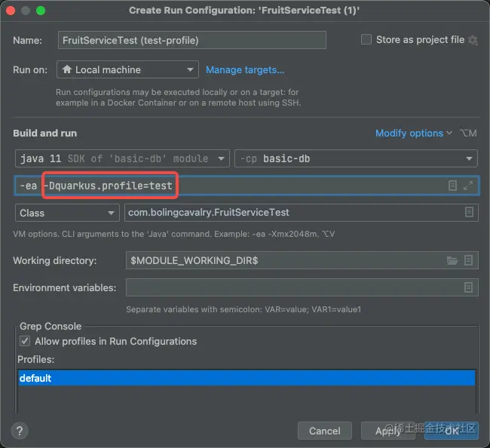Click the gear icon beside Store as project file
Image resolution: width=490 pixels, height=448 pixels.
click(x=473, y=40)
